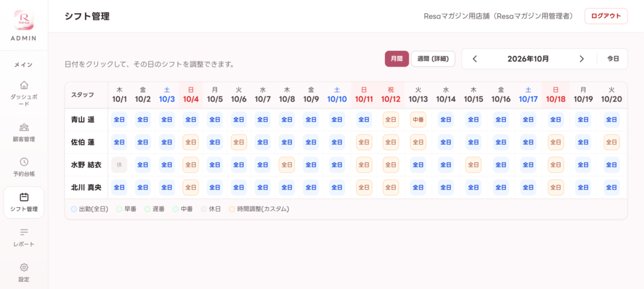Select date header 10/20

(611, 94)
